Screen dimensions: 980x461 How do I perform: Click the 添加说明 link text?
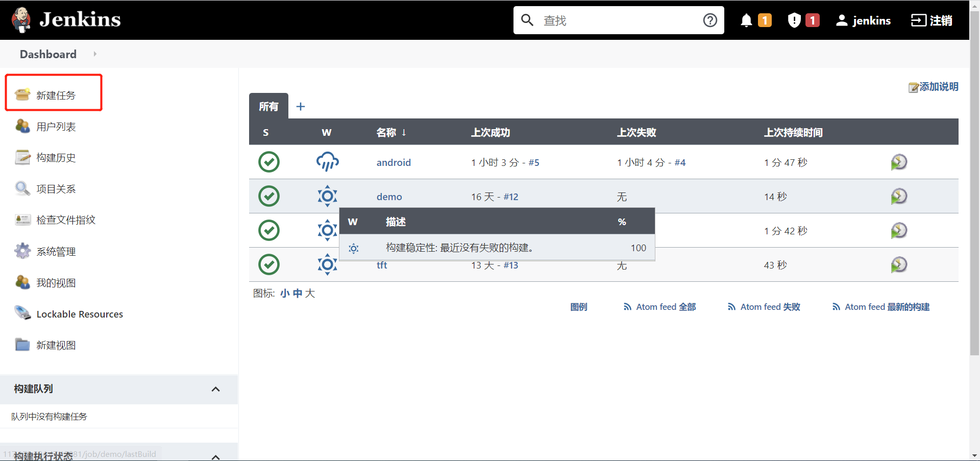coord(939,87)
